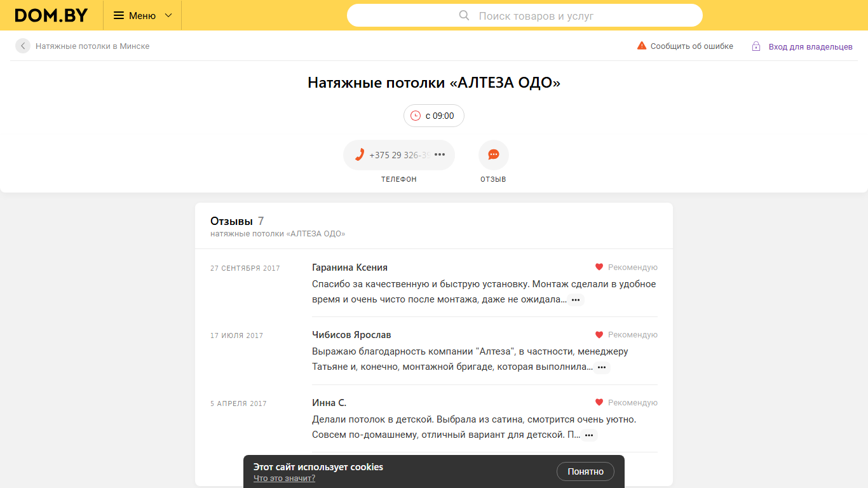Click the +375 29 326 phone number
This screenshot has width=868, height=488.
coord(400,155)
